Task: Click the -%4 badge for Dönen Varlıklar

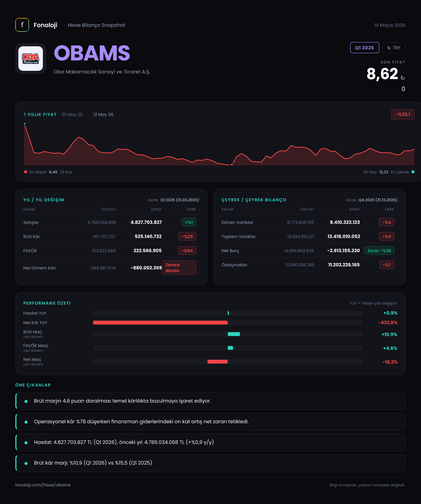Action: coord(386,222)
